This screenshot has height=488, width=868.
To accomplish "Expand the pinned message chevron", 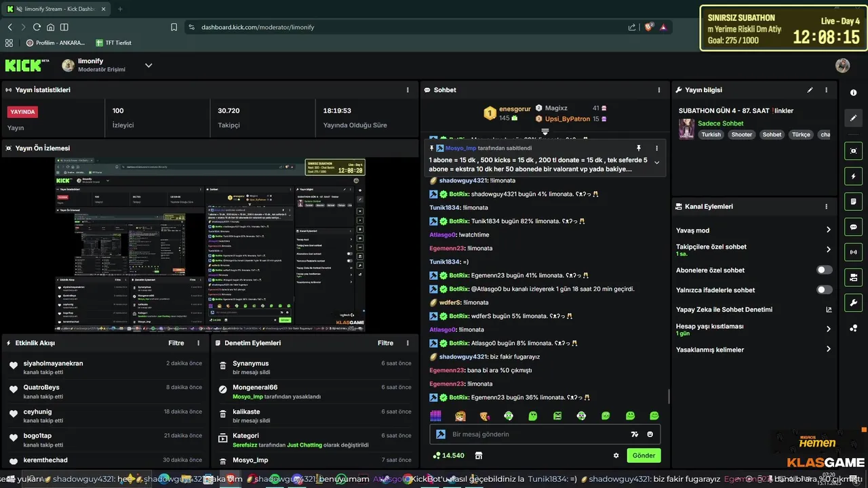I will [656, 163].
